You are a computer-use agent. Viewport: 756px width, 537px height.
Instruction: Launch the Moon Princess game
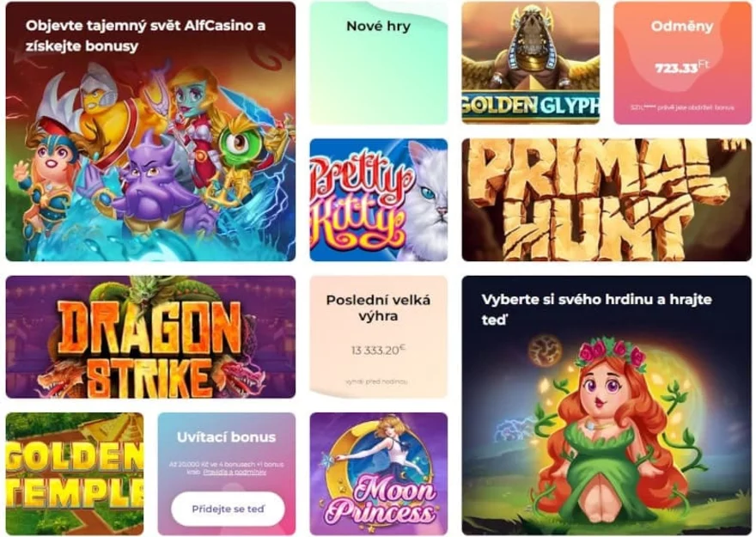379,474
